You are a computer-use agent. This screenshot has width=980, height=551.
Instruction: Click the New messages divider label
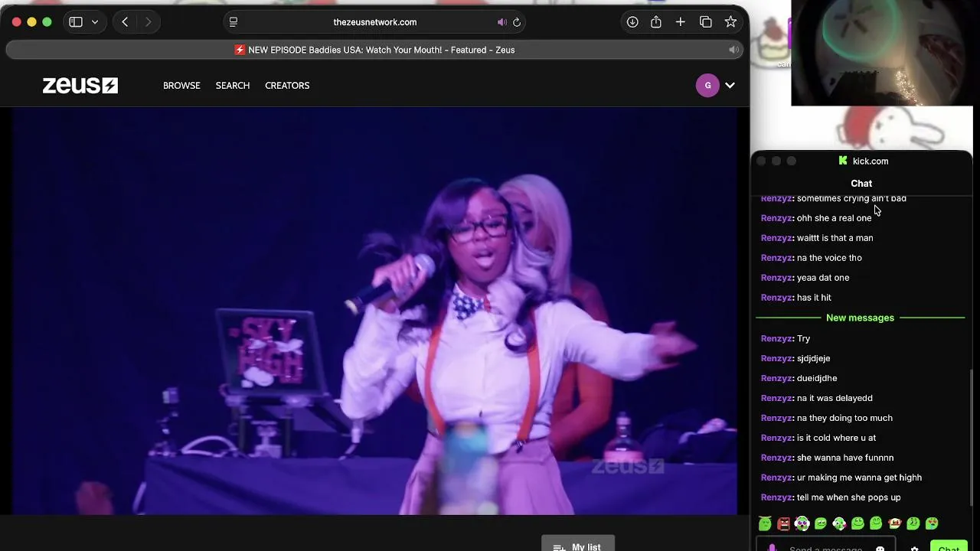coord(860,318)
